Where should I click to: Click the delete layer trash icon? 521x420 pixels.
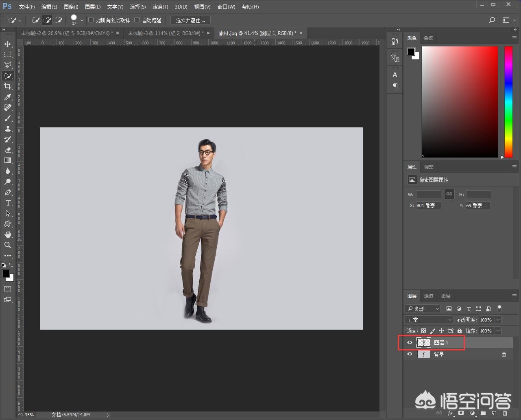click(505, 413)
